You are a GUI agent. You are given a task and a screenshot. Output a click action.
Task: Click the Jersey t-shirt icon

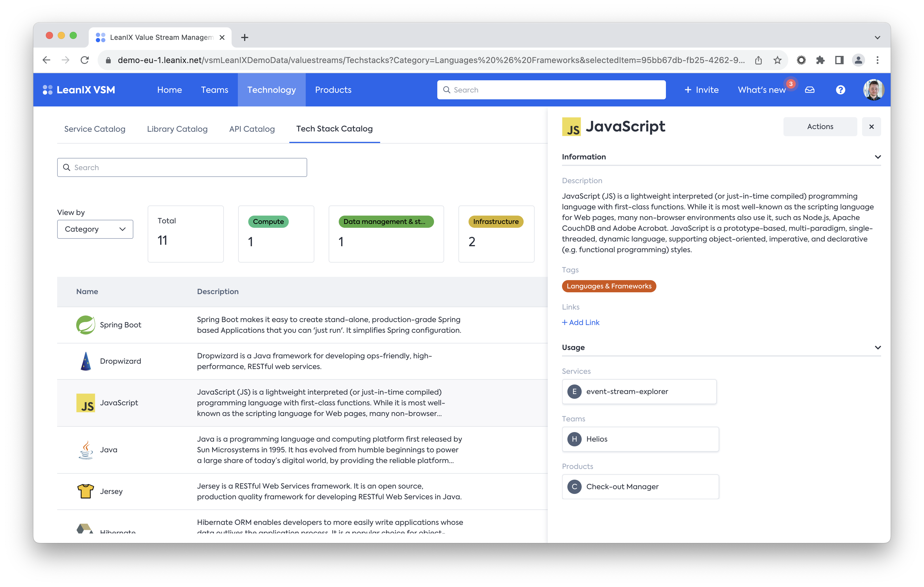pyautogui.click(x=85, y=491)
